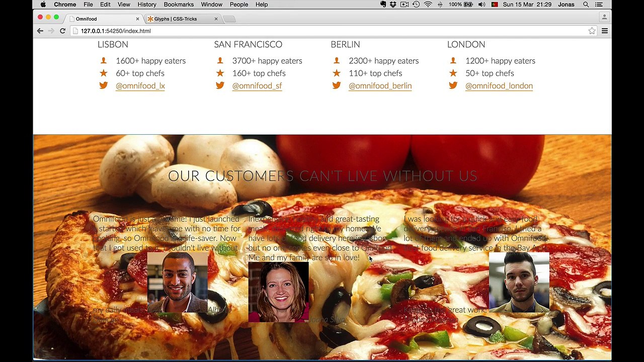Open the @omnifood_london Twitter link
Viewport: 644px width, 362px height.
(499, 86)
